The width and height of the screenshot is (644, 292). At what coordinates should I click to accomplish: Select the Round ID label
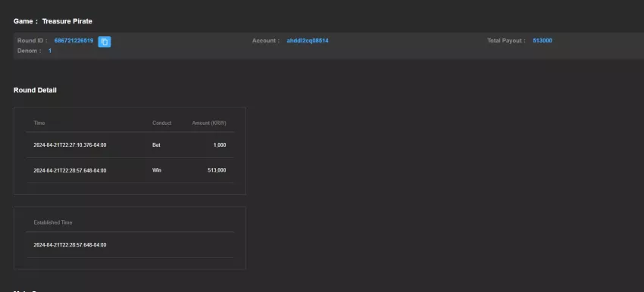click(x=33, y=41)
